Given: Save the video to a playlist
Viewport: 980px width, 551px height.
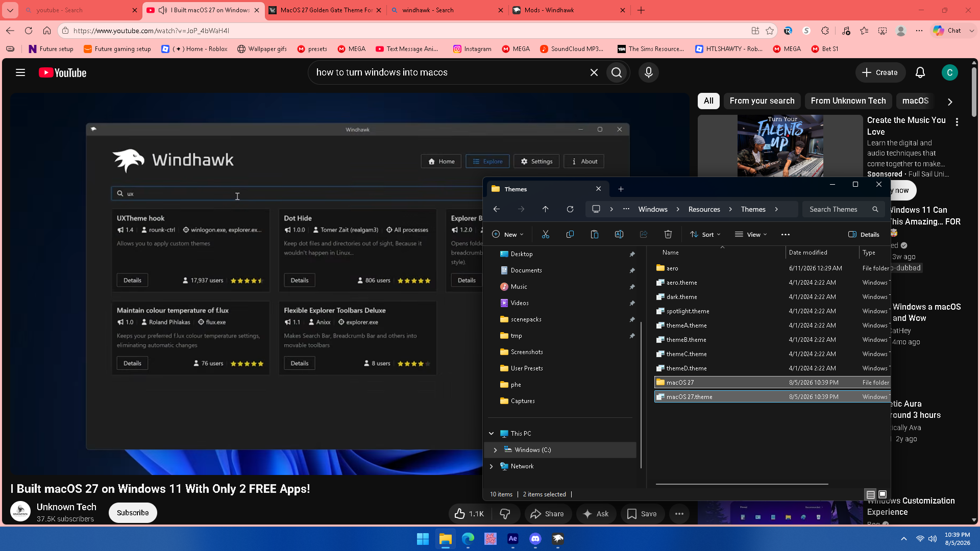Looking at the screenshot, I should point(642,514).
